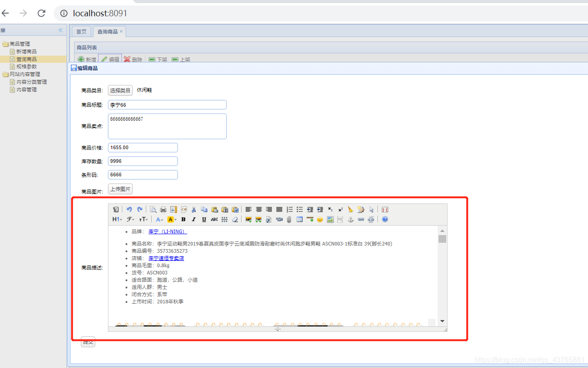
Task: Insert file attachment paperclip icon
Action: click(x=289, y=219)
